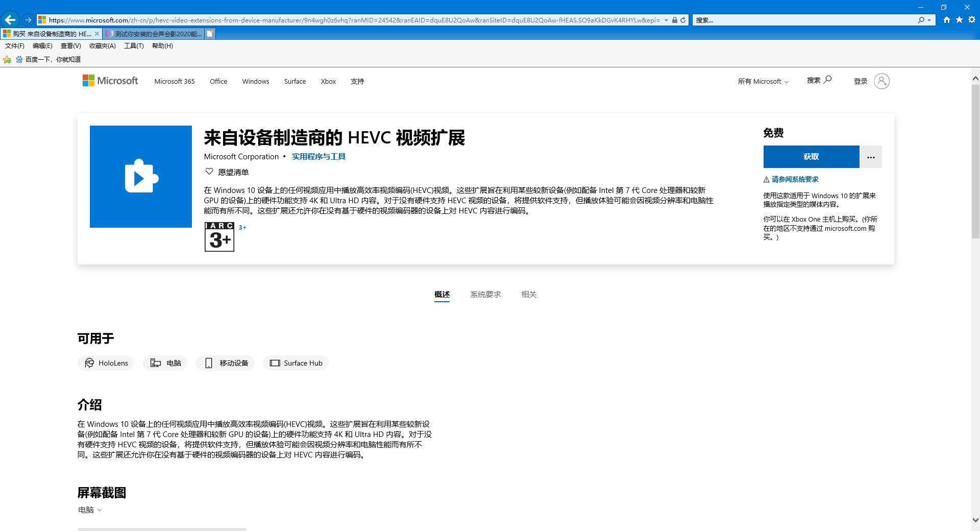Click the 可用于 section heading
Screen dimensions: 980x531
point(96,339)
